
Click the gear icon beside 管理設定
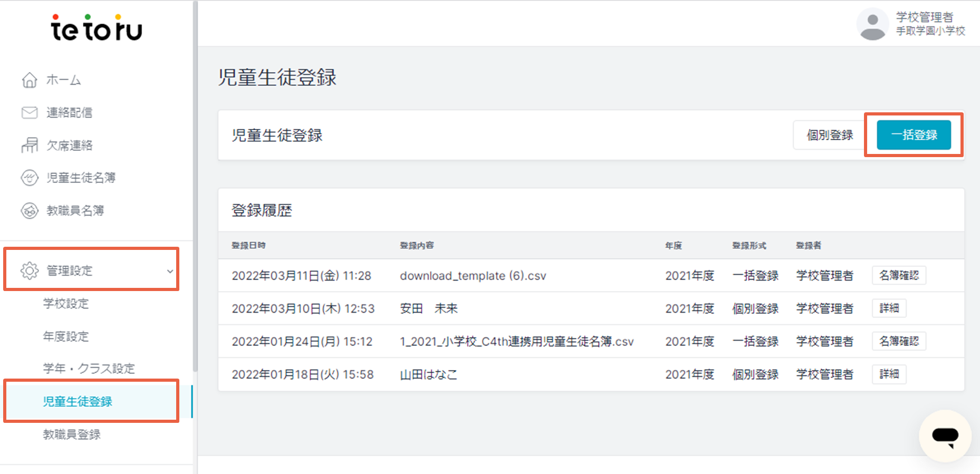[30, 270]
